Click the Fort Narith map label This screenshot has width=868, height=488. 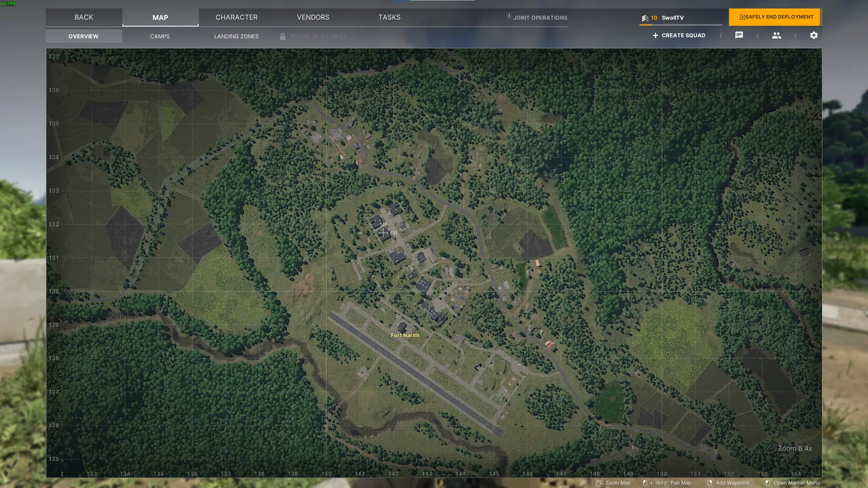(x=405, y=335)
